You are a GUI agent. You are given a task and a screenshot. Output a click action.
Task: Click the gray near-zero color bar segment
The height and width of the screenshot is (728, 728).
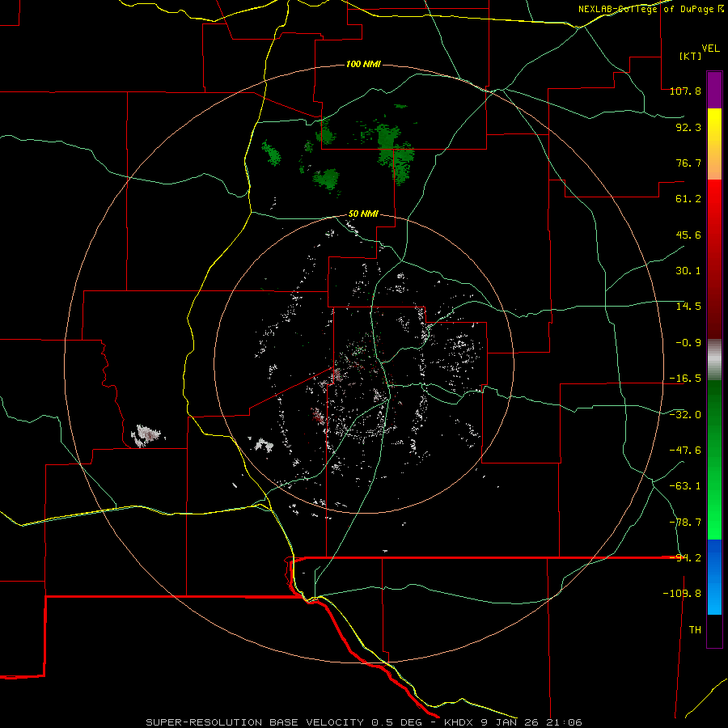click(714, 360)
